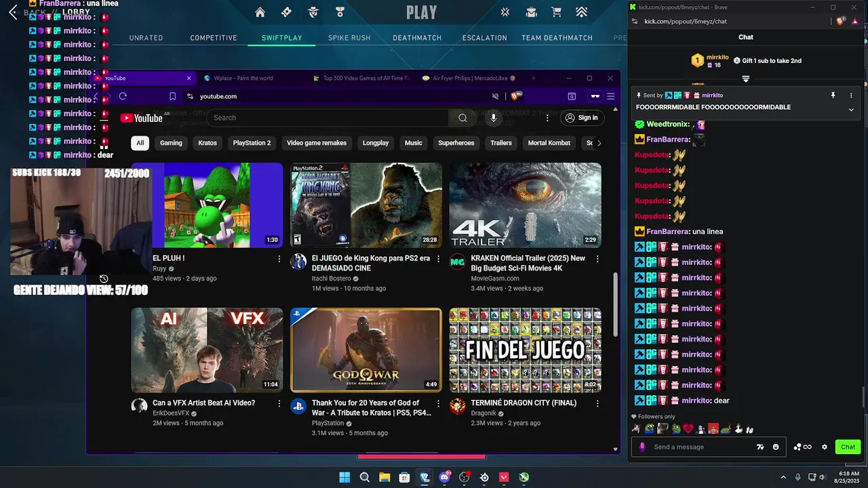Open the Brave hamburger menu in YouTube window

pyautogui.click(x=610, y=96)
